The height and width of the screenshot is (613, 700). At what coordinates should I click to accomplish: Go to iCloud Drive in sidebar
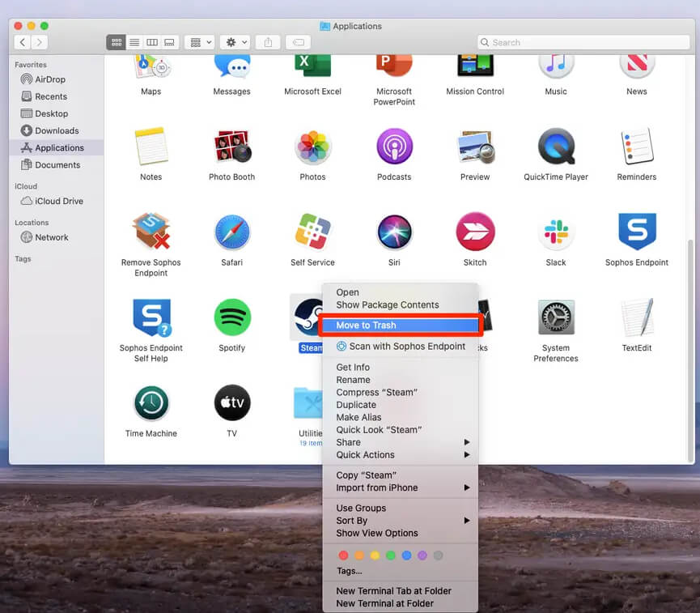click(58, 201)
